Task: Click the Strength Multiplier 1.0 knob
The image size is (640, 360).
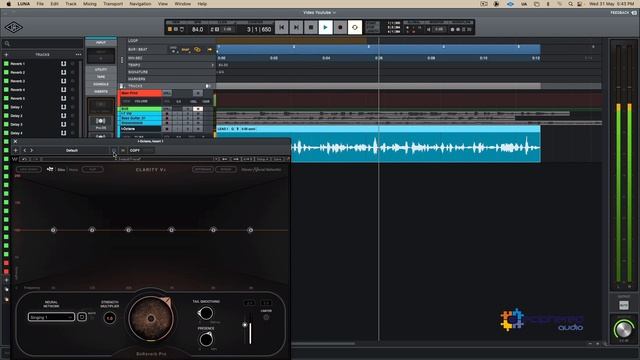Action: [x=110, y=318]
